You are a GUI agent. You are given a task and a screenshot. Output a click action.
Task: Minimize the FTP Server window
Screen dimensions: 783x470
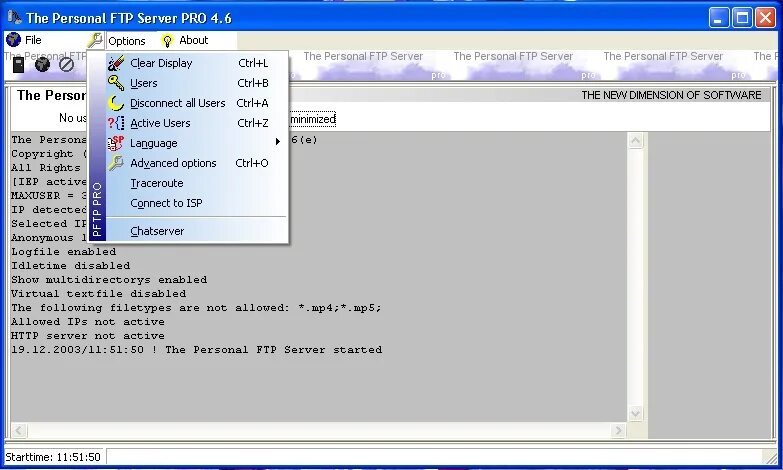[x=719, y=18]
